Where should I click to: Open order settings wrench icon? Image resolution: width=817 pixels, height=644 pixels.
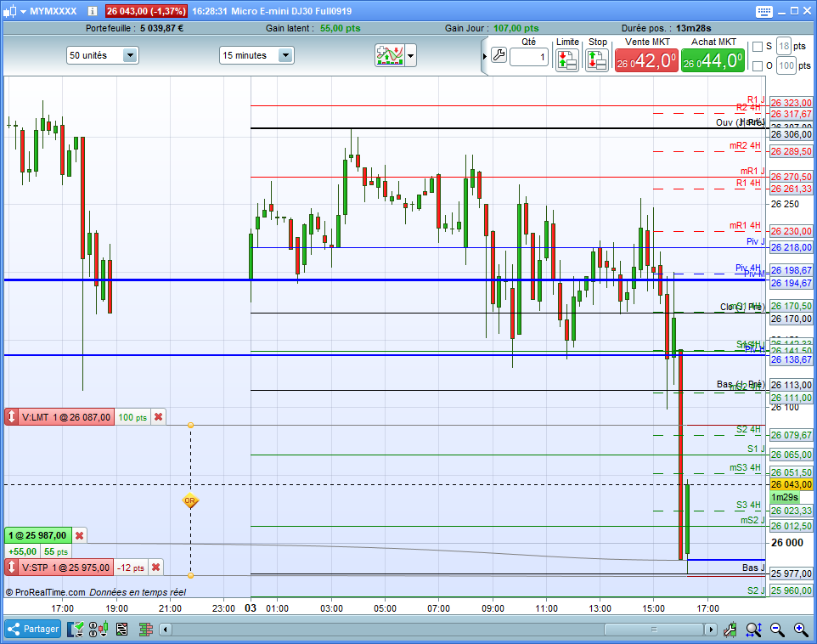click(x=499, y=55)
